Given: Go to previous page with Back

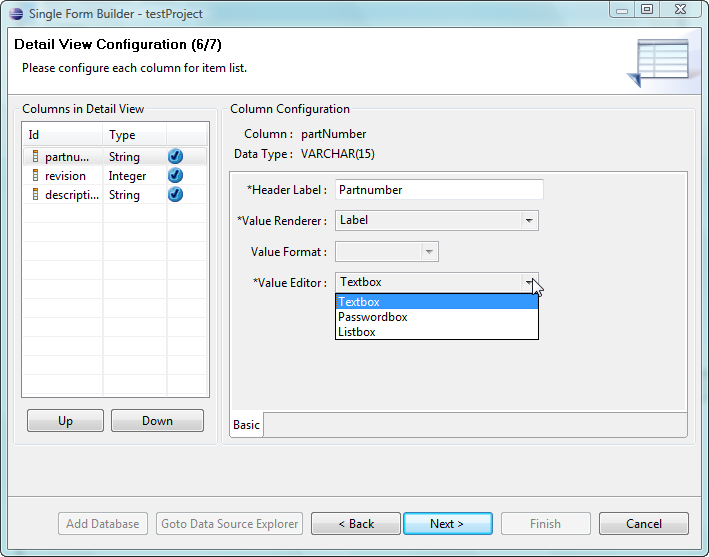Looking at the screenshot, I should (x=355, y=524).
